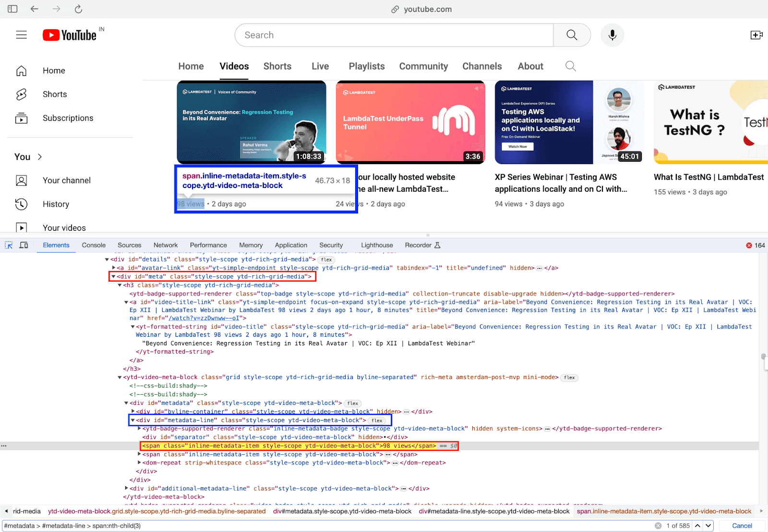Open the channel search magnifier icon
This screenshot has height=532, width=768.
[570, 66]
